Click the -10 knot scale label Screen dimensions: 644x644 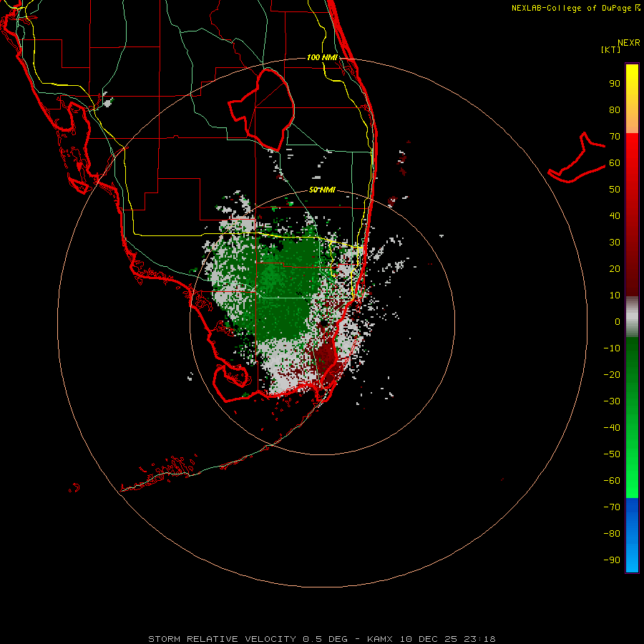[612, 348]
